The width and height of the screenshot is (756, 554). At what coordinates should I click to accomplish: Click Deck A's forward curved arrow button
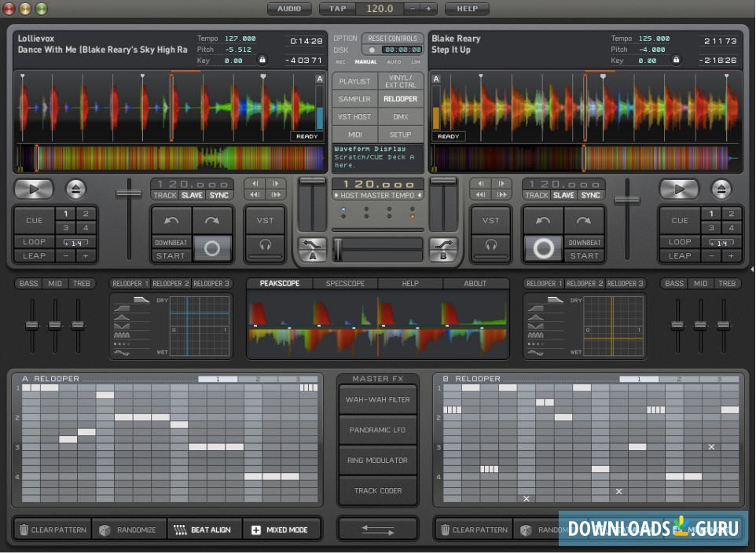212,221
